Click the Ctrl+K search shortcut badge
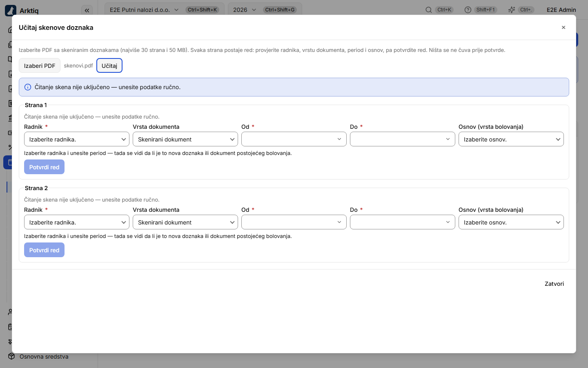The image size is (588, 368). click(x=444, y=10)
